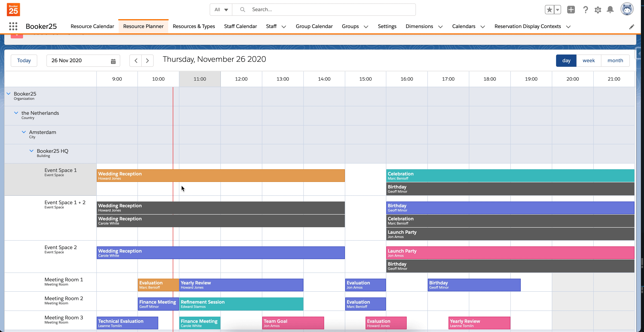Open the Resource Calendar tab
This screenshot has height=332, width=644.
(92, 26)
